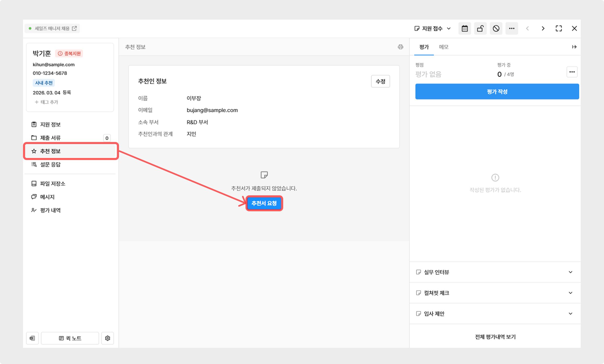Click the phone number 010-1234-5678
The width and height of the screenshot is (604, 364).
click(x=50, y=73)
